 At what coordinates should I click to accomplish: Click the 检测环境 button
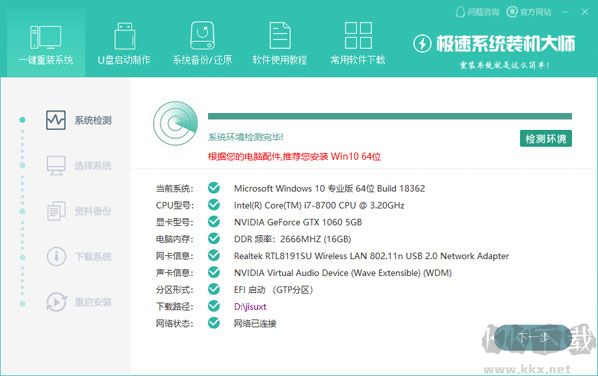click(546, 138)
